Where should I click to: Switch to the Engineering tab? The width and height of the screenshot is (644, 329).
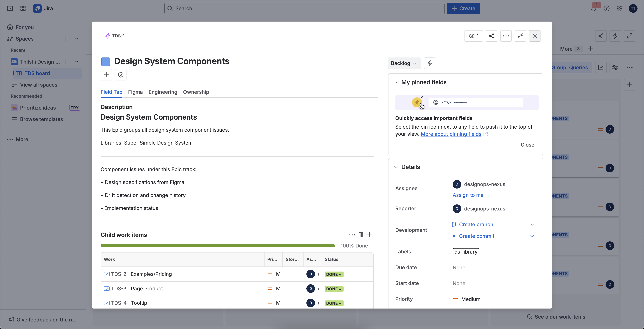coord(163,92)
